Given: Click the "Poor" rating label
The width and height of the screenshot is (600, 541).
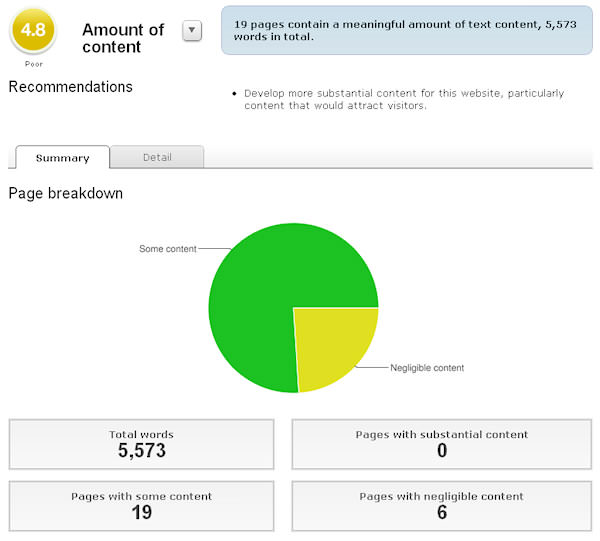Looking at the screenshot, I should (34, 63).
